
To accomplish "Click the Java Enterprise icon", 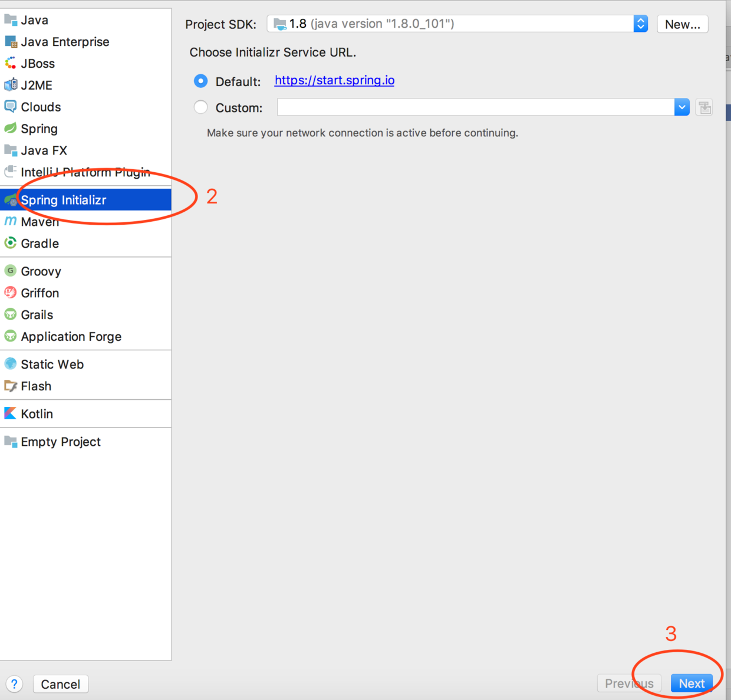I will 11,42.
